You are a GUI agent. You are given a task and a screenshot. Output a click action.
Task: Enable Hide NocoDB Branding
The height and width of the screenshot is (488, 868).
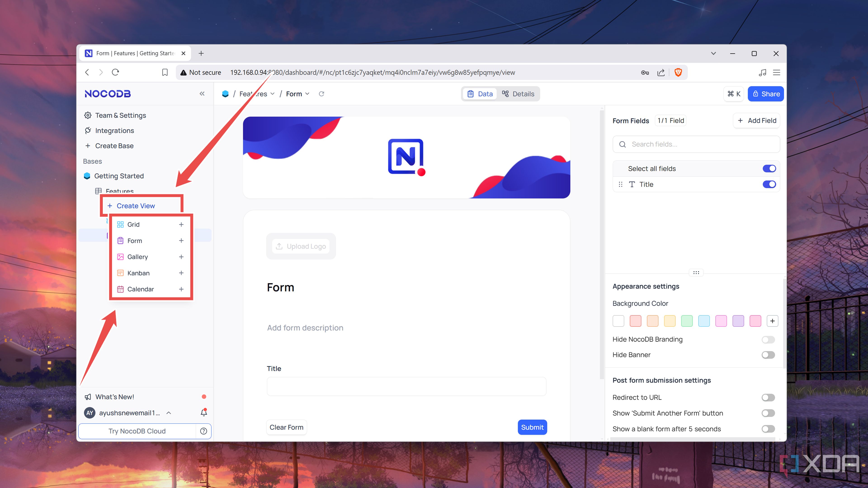768,340
